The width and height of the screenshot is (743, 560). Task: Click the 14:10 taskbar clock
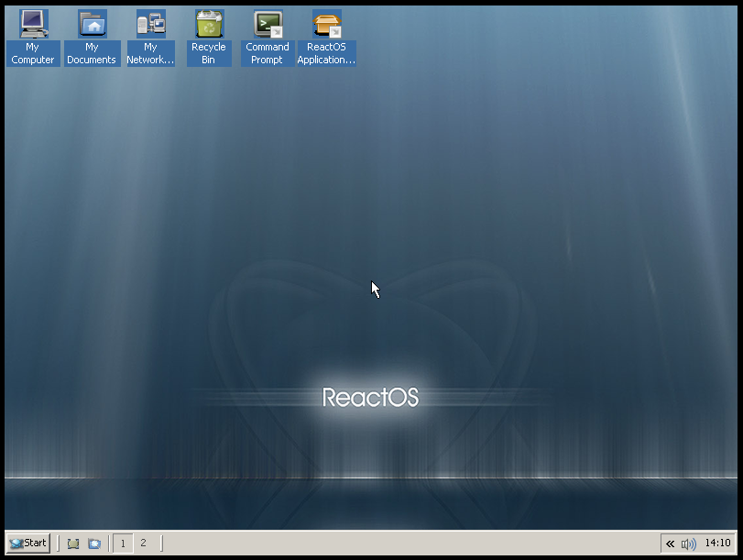717,544
